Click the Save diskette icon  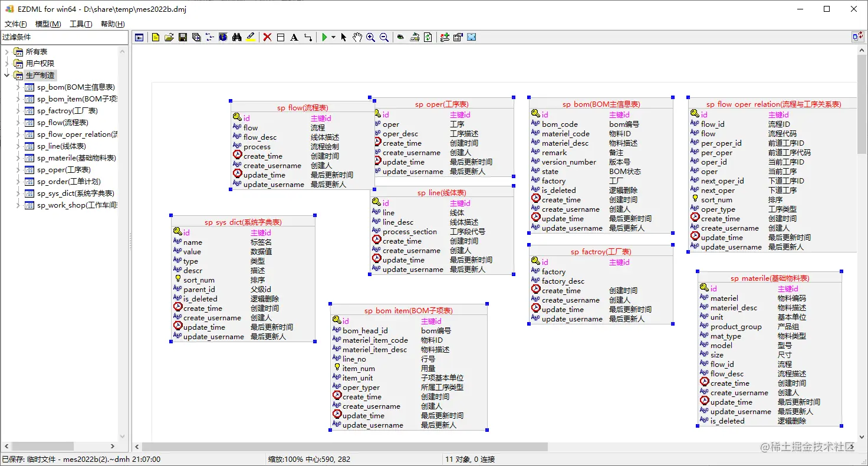pyautogui.click(x=182, y=37)
